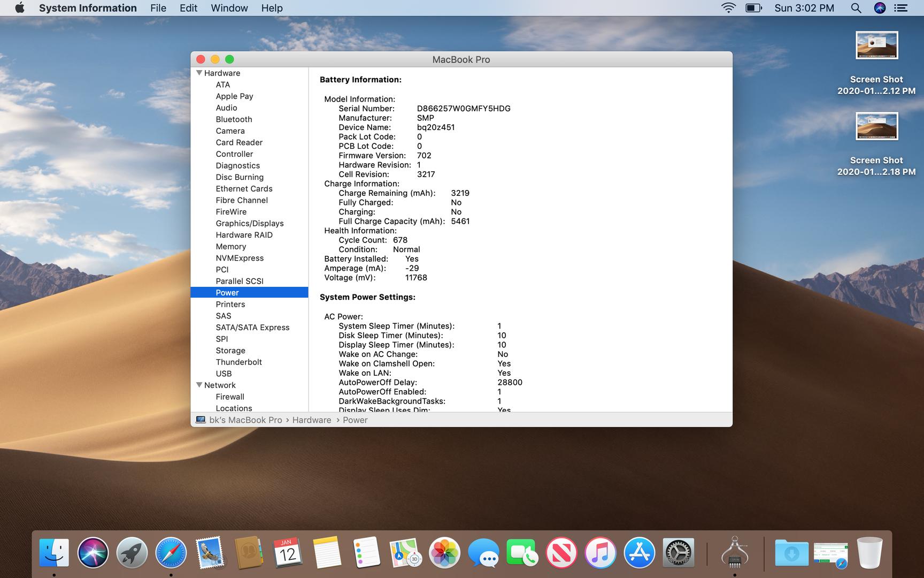Open News app in Dock
Screen dimensions: 924x578
tap(561, 553)
